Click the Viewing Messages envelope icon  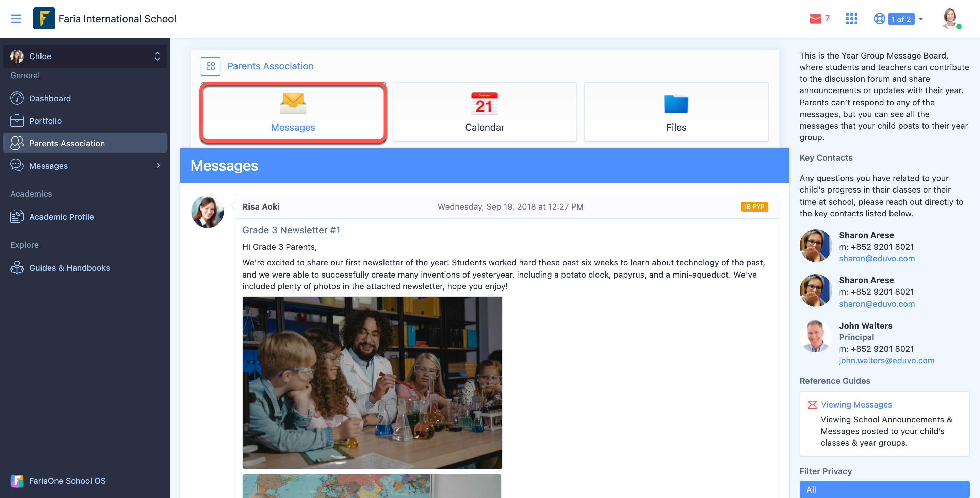[x=812, y=404]
